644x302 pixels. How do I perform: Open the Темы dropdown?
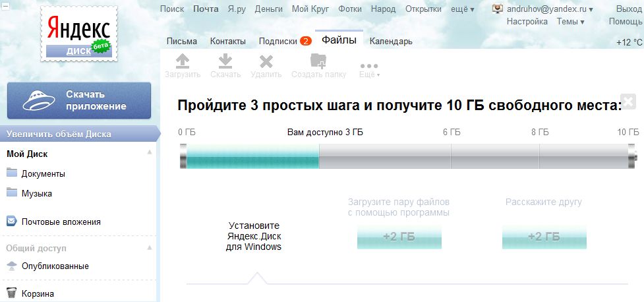pyautogui.click(x=570, y=22)
